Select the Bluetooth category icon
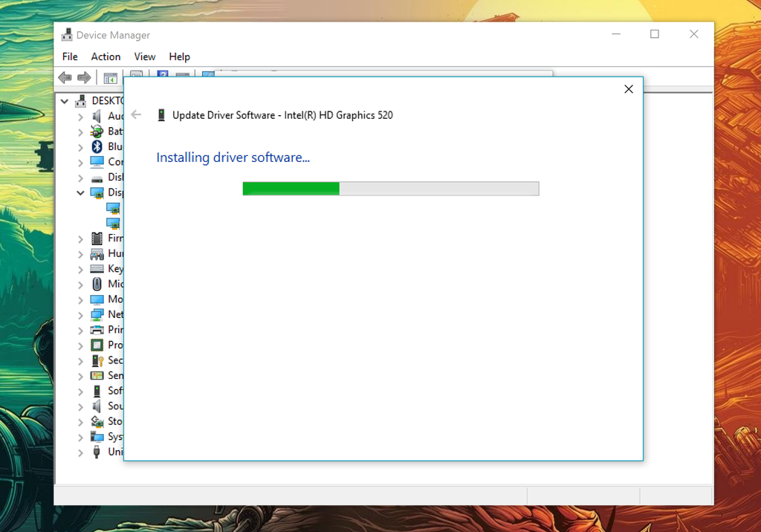Image resolution: width=761 pixels, height=532 pixels. pyautogui.click(x=97, y=146)
